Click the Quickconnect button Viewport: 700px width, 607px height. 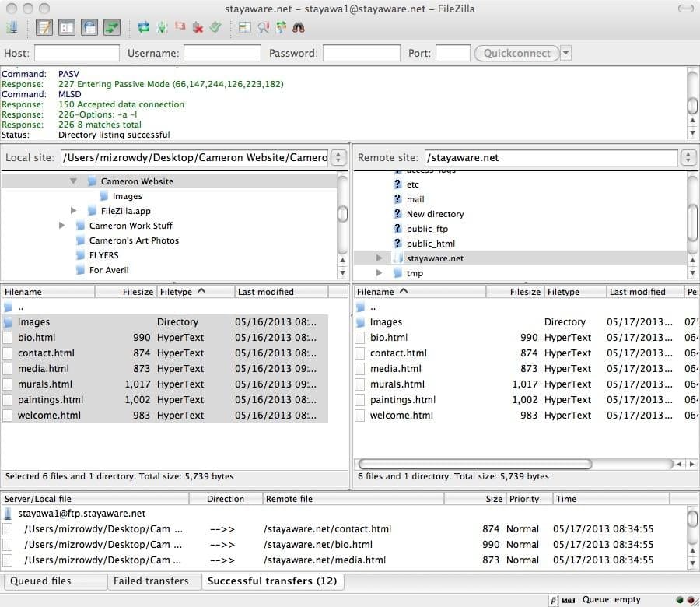point(516,53)
